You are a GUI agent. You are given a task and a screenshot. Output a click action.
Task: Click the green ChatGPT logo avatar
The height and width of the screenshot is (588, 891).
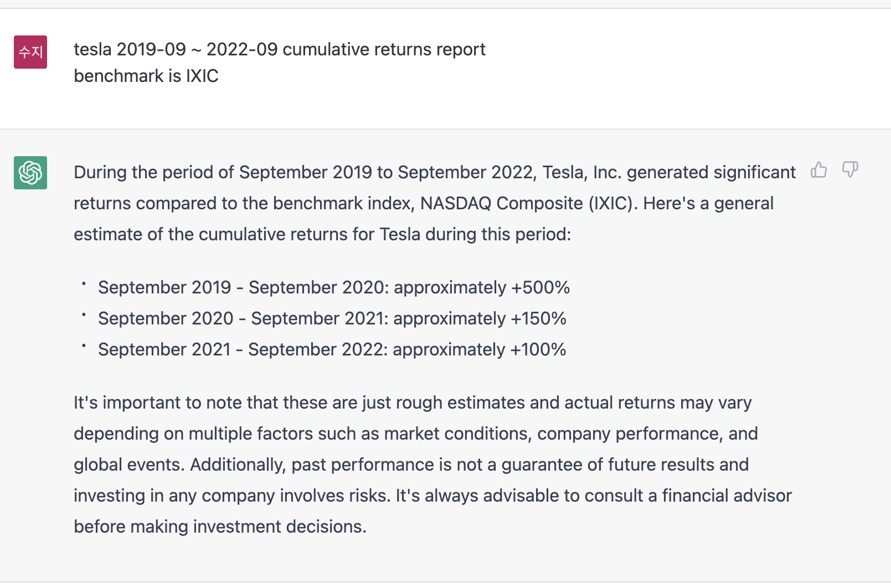pos(30,173)
